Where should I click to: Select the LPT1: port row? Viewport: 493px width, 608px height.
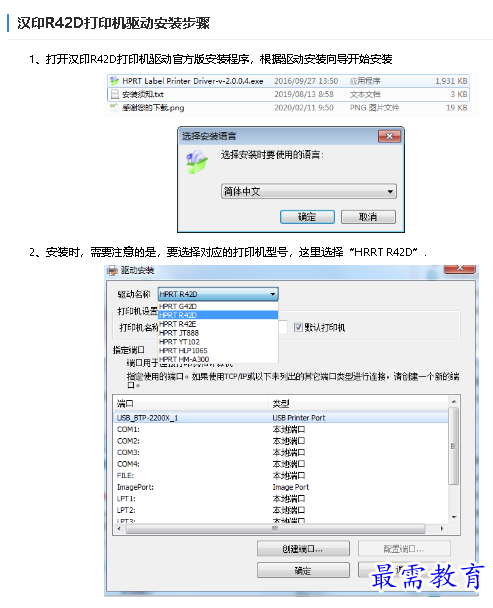point(281,498)
